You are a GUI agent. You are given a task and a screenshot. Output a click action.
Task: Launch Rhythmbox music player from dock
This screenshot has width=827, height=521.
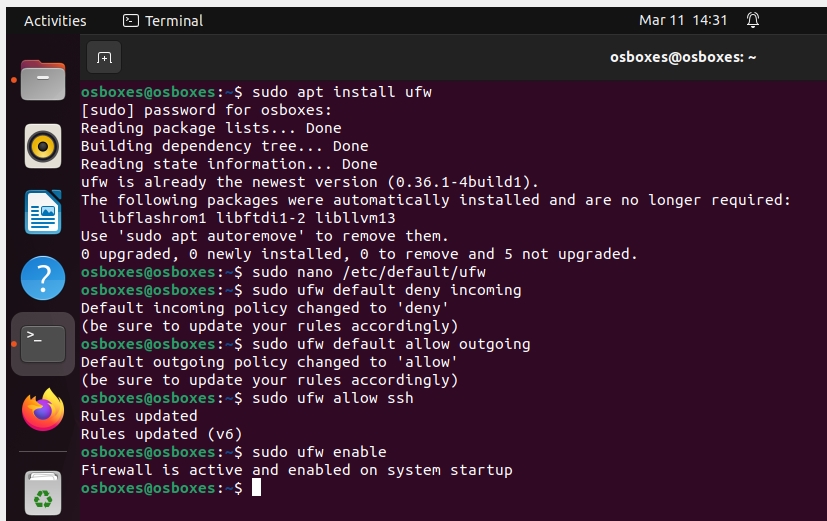(x=43, y=147)
